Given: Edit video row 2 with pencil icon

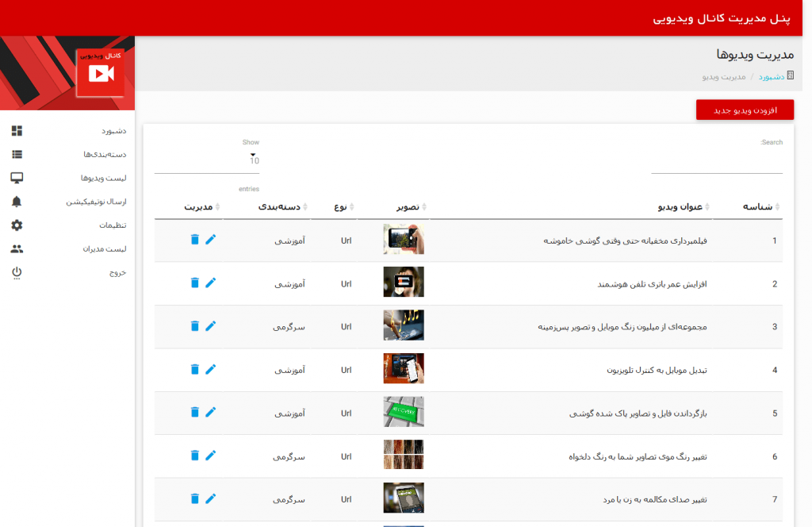Looking at the screenshot, I should click(210, 283).
